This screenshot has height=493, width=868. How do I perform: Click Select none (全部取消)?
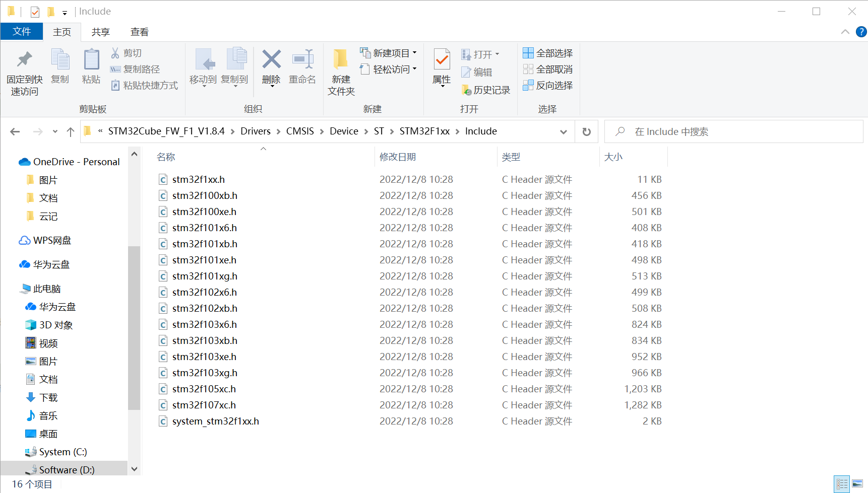[548, 69]
